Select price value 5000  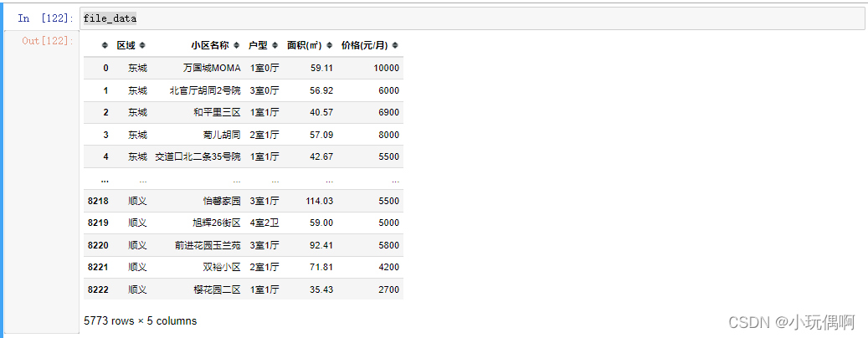point(388,223)
